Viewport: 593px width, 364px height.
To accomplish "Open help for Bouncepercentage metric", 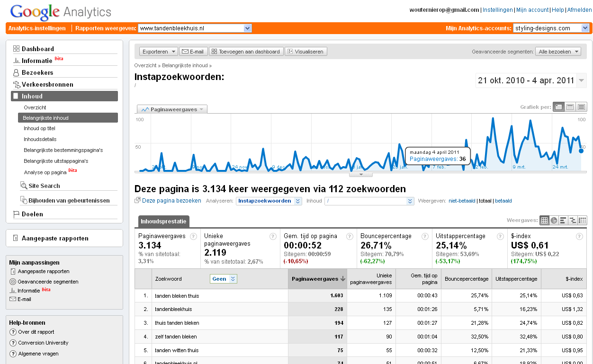I will click(426, 236).
